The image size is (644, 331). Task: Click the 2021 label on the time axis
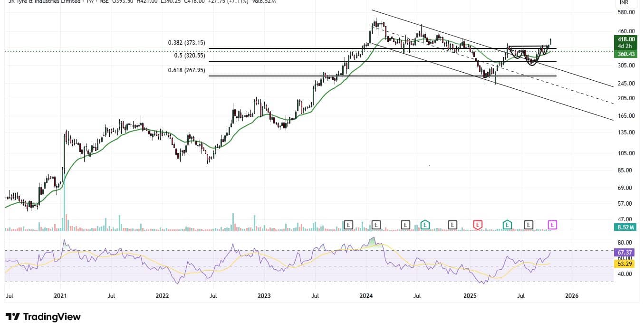pyautogui.click(x=60, y=295)
